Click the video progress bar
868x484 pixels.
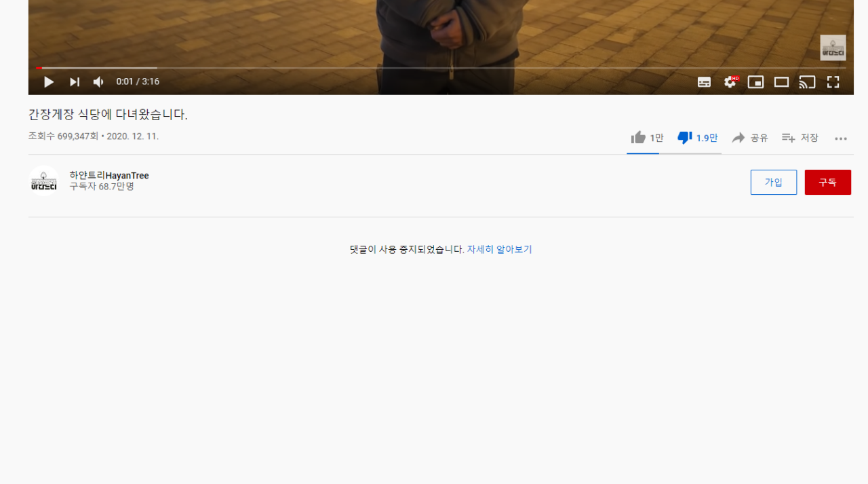click(x=441, y=68)
